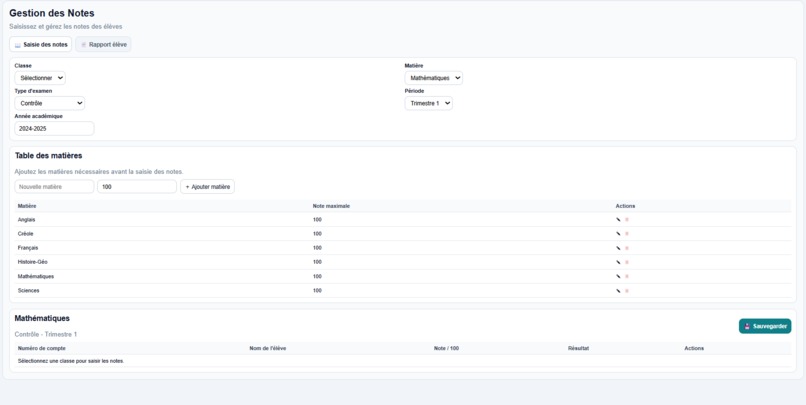806x405 pixels.
Task: Delete the Créole subject
Action: point(627,234)
